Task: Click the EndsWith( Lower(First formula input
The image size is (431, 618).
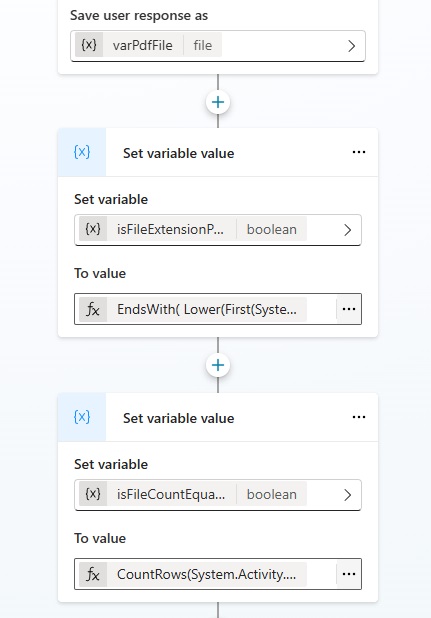Action: point(206,309)
